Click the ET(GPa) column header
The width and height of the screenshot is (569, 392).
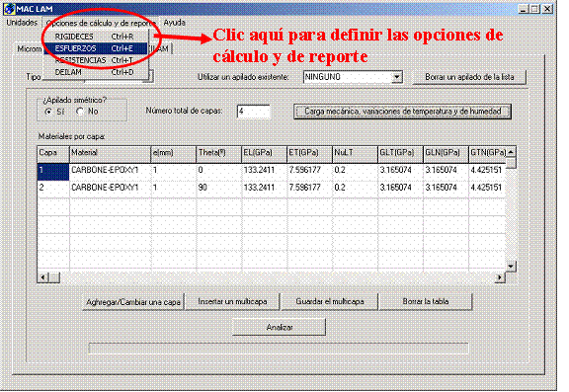pyautogui.click(x=309, y=153)
